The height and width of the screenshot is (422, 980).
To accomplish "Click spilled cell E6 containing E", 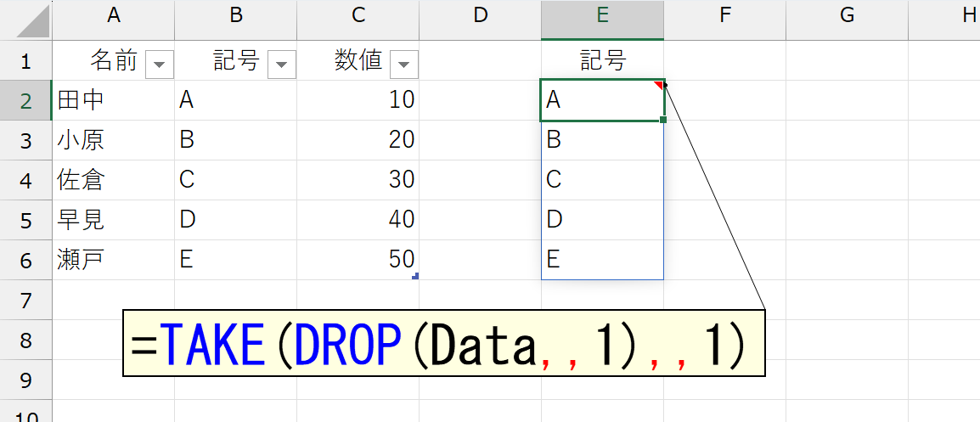I will point(602,261).
